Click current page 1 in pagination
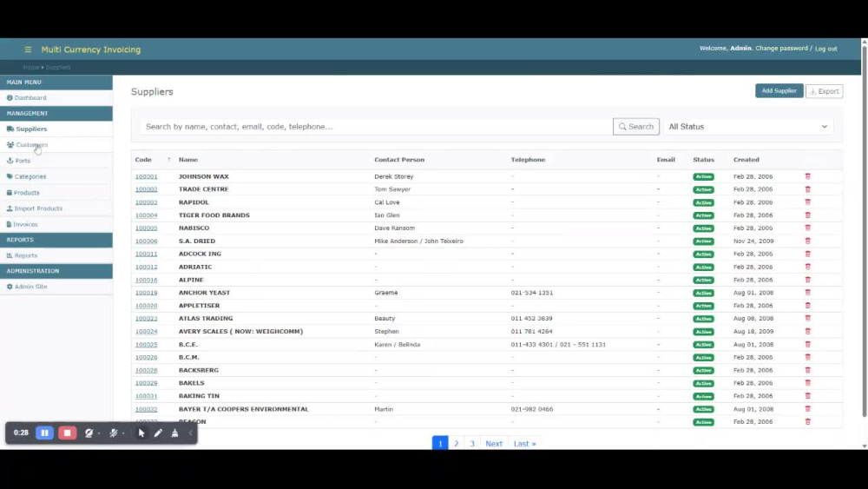Image resolution: width=868 pixels, height=489 pixels. pyautogui.click(x=440, y=444)
